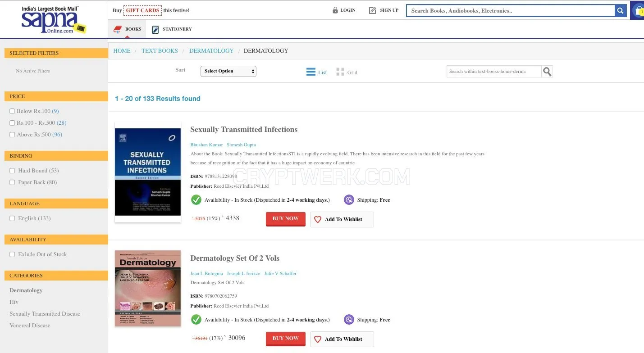The width and height of the screenshot is (644, 353).
Task: Select Dermatology in Categories list
Action: click(26, 290)
